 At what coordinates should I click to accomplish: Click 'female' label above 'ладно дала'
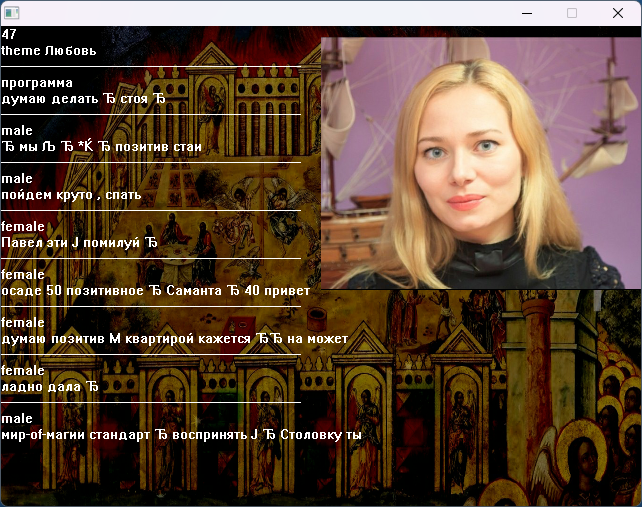pyautogui.click(x=23, y=371)
